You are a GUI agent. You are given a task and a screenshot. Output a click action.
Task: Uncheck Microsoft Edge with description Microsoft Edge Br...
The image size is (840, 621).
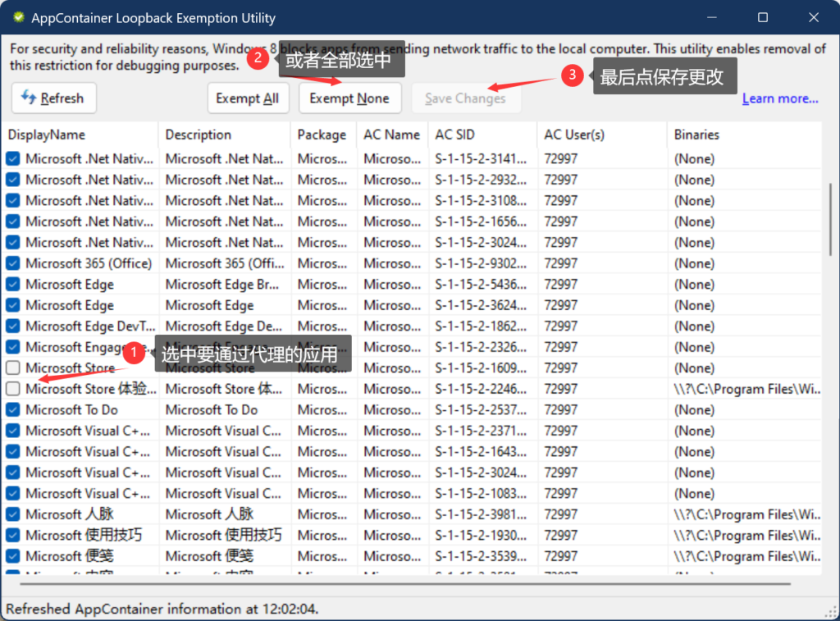pos(13,284)
